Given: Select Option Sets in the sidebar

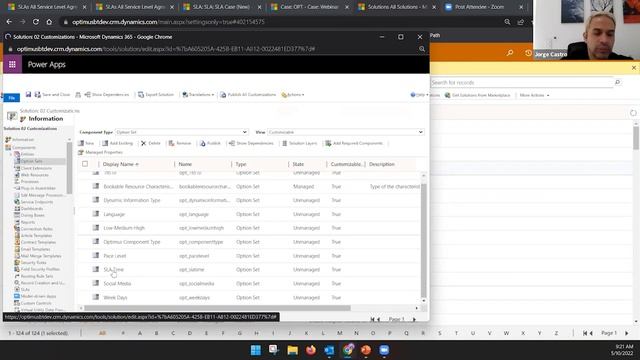Looking at the screenshot, I should point(31,161).
